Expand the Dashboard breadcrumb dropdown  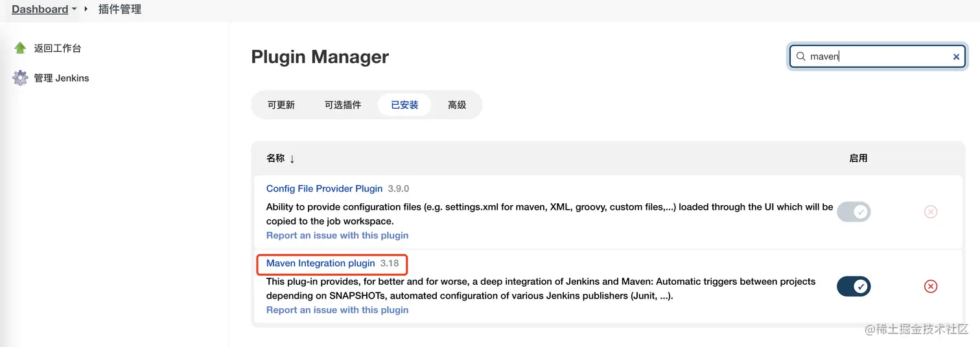(74, 9)
